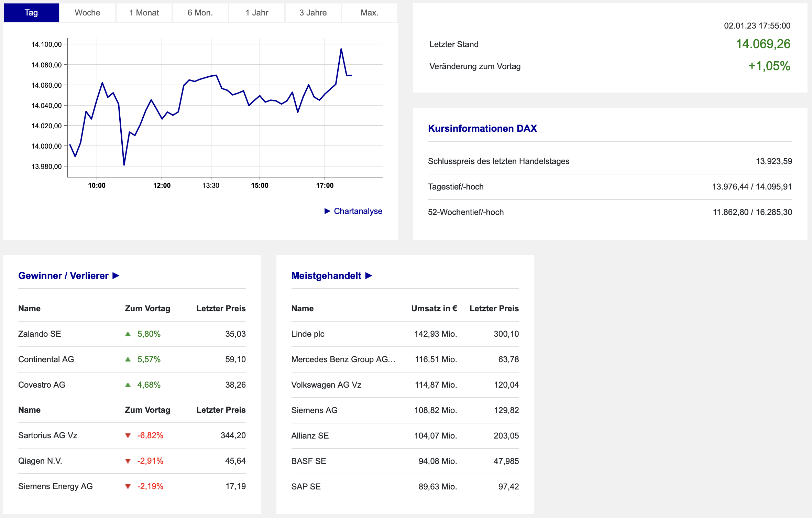Select the 1 Monat chart range
This screenshot has width=812, height=518.
144,13
